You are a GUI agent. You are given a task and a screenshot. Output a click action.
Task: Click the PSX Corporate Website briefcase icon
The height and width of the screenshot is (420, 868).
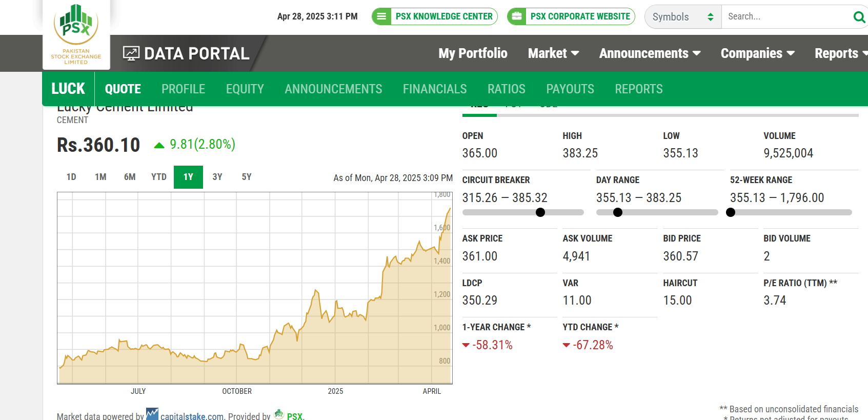[517, 16]
